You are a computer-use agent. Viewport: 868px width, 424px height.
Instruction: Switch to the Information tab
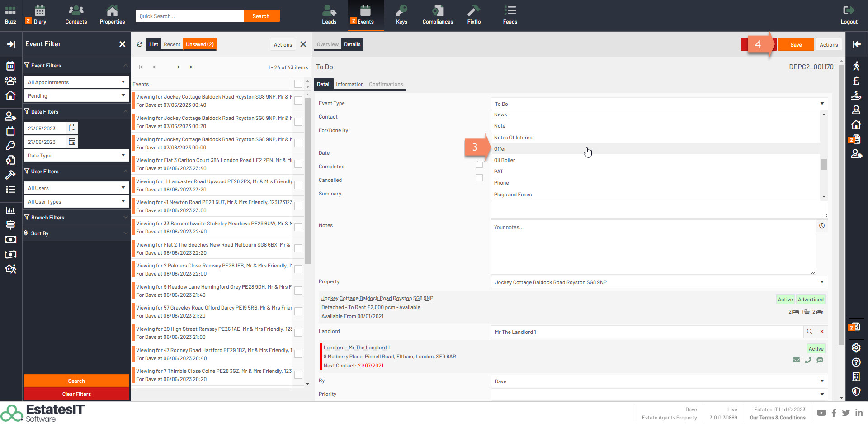point(349,84)
